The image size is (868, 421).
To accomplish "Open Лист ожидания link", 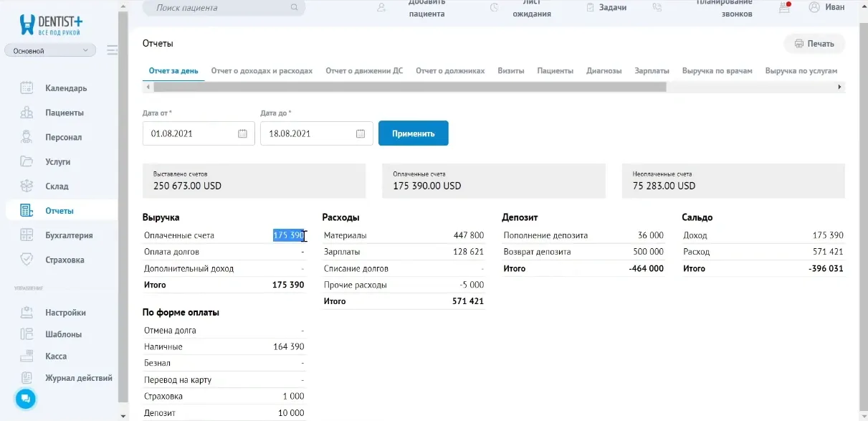I will pyautogui.click(x=532, y=8).
